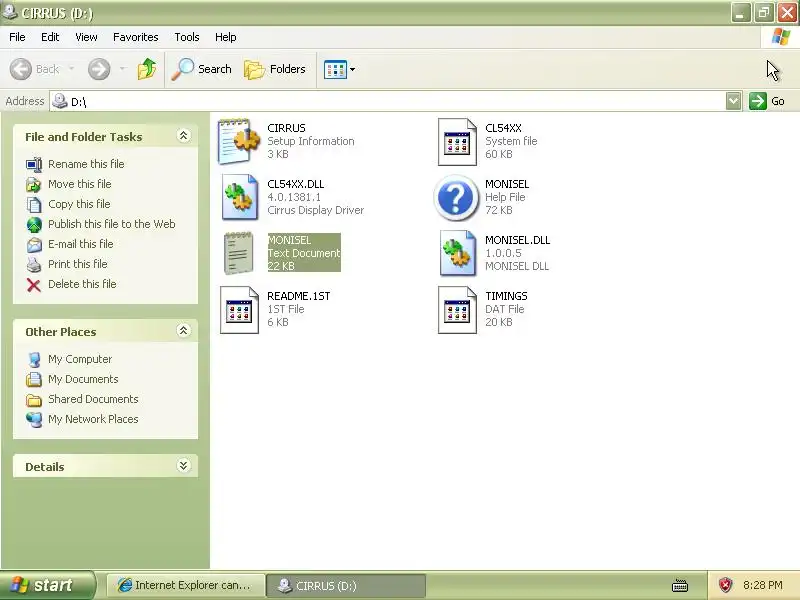Select the CIRRUS Setup Information file icon

point(238,141)
